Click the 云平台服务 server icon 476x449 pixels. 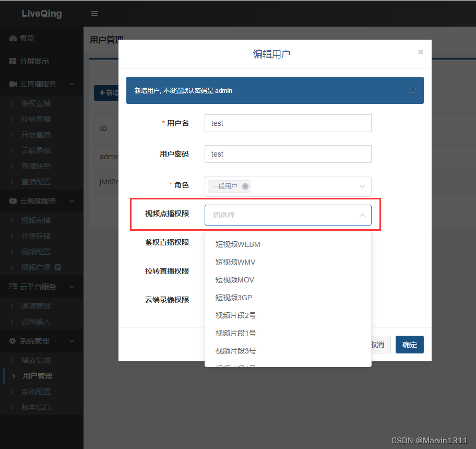tap(13, 287)
